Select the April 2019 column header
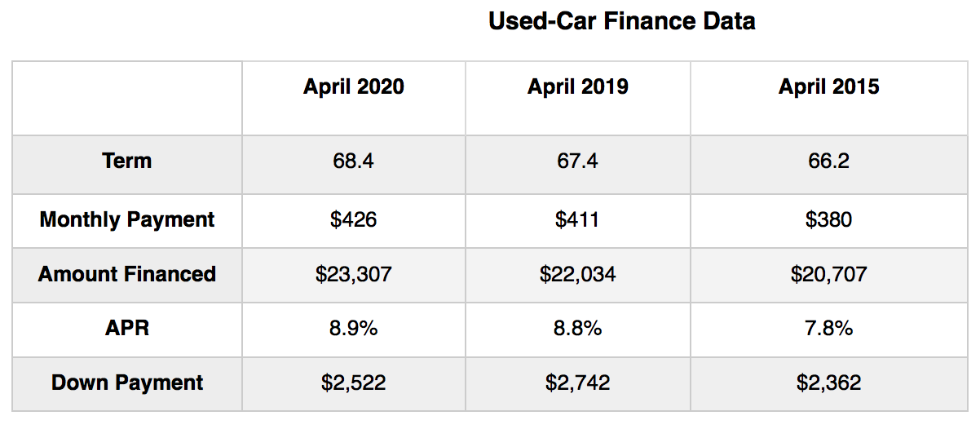 pyautogui.click(x=578, y=86)
